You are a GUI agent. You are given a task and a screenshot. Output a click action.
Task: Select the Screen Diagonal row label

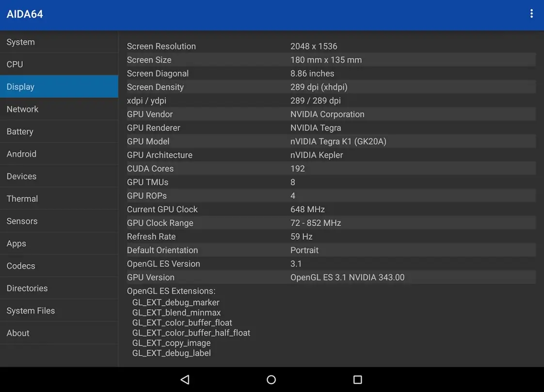pos(158,74)
